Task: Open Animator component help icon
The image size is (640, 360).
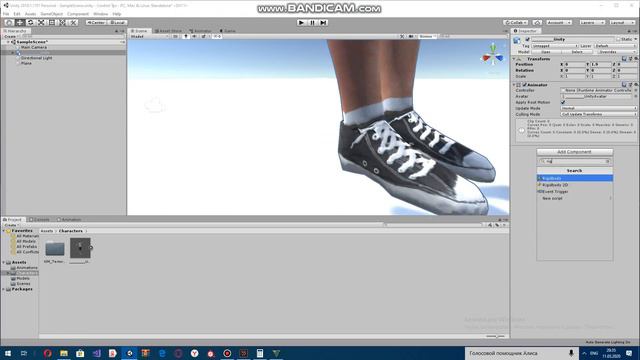Action: coord(624,84)
